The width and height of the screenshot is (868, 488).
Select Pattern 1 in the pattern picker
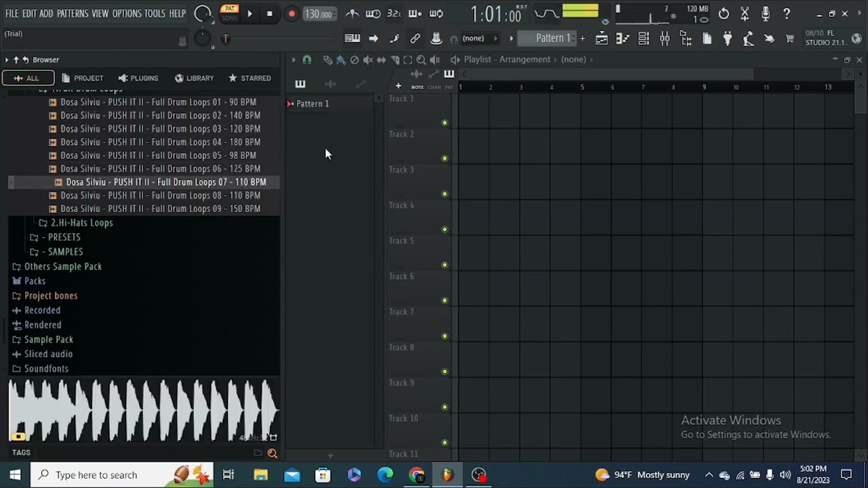(330, 104)
